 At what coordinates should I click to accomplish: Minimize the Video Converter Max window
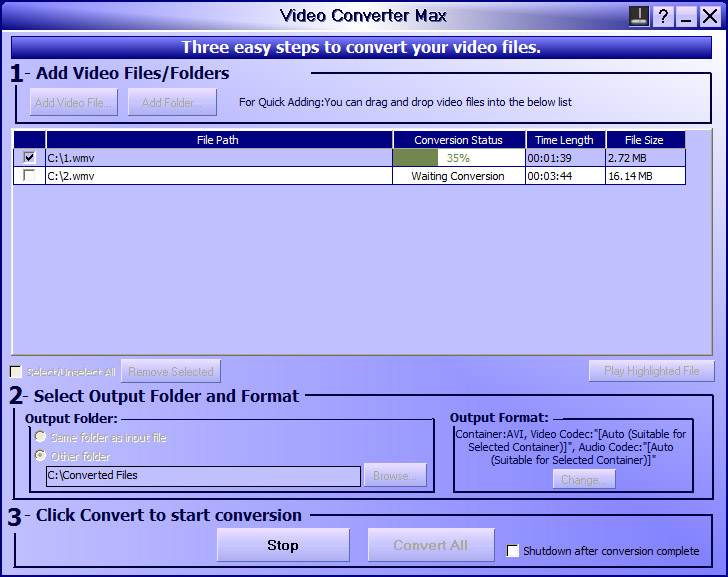[686, 16]
